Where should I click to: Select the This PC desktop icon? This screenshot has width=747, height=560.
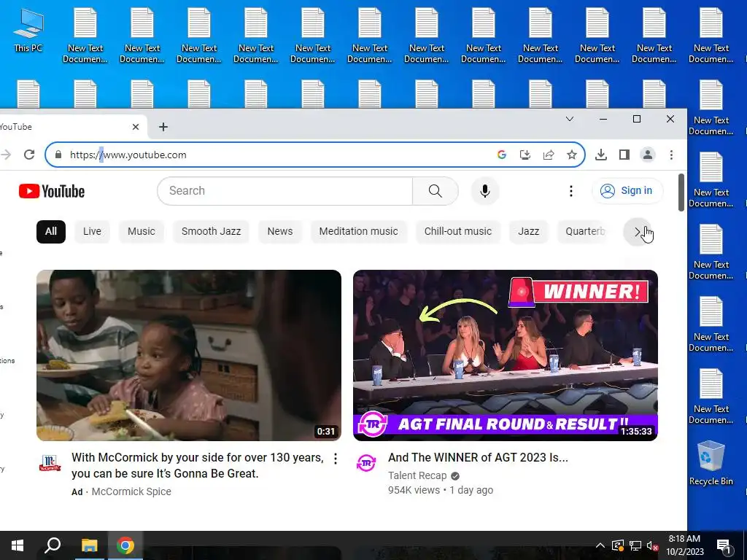pyautogui.click(x=28, y=31)
